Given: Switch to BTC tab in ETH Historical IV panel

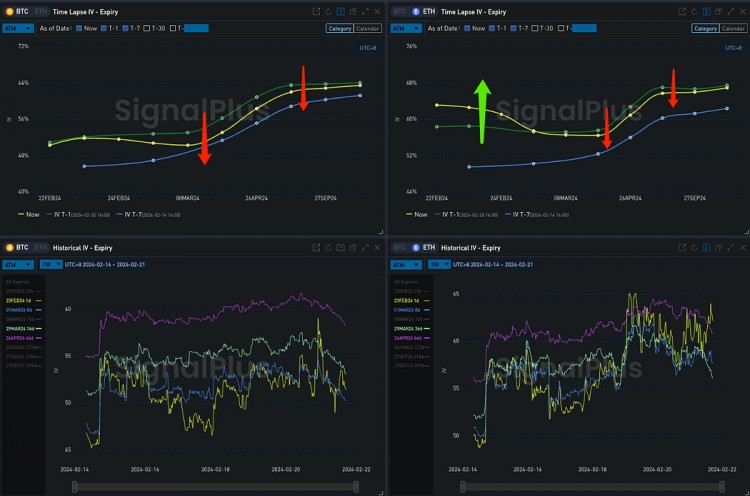Looking at the screenshot, I should point(399,247).
